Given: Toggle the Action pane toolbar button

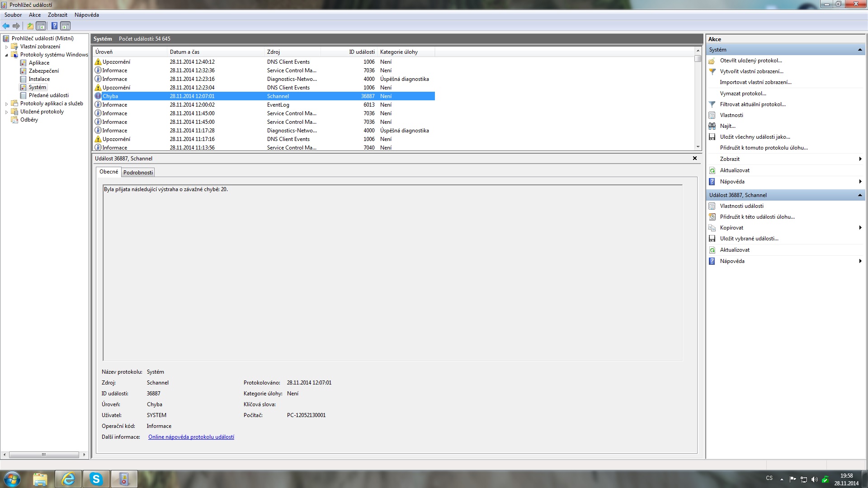Looking at the screenshot, I should 66,26.
